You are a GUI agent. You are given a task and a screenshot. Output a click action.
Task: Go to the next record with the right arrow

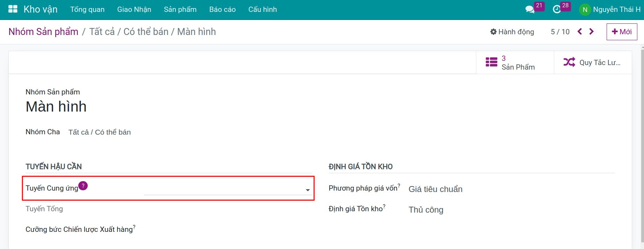(591, 31)
